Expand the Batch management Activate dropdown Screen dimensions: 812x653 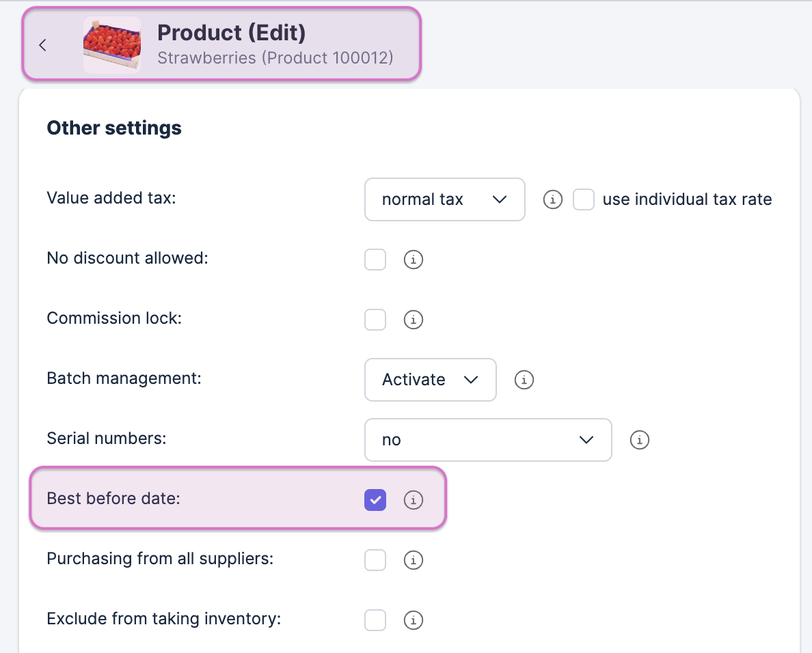430,380
